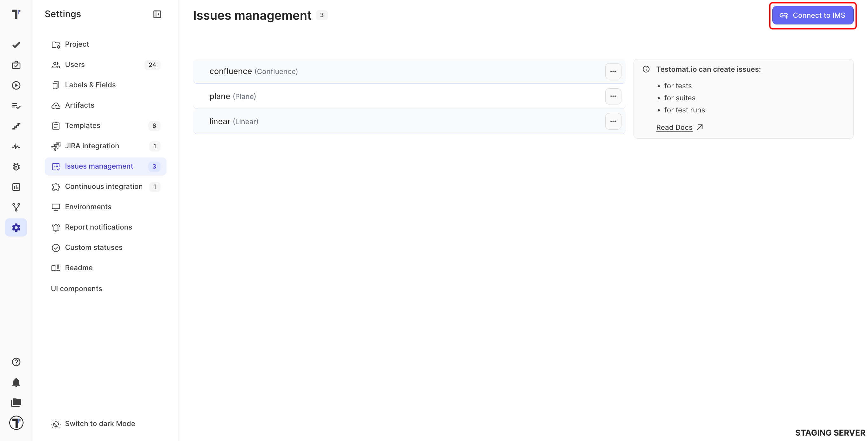Viewport: 868px width, 441px height.
Task: Open the Plans clipboard-check icon in left rail
Action: click(x=16, y=65)
